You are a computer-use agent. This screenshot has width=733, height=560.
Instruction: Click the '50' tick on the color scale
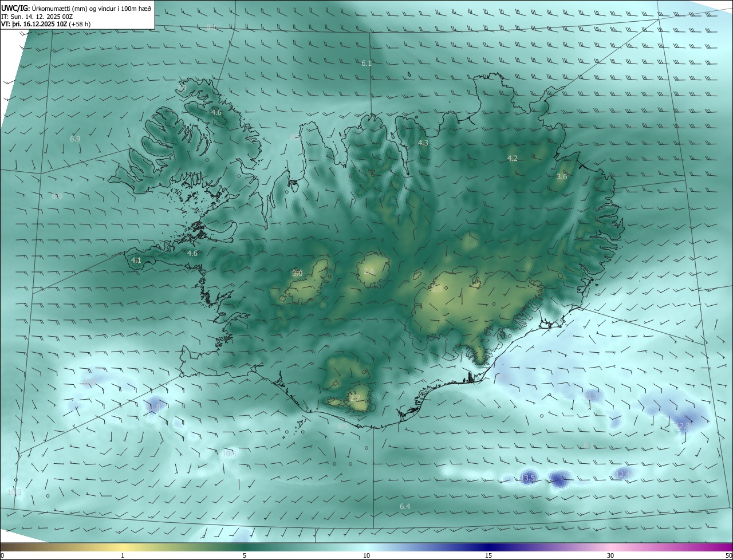point(728,556)
